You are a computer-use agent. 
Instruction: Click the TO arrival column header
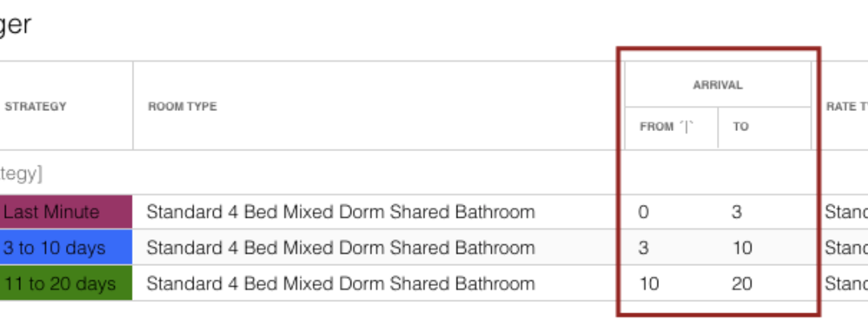tap(741, 127)
